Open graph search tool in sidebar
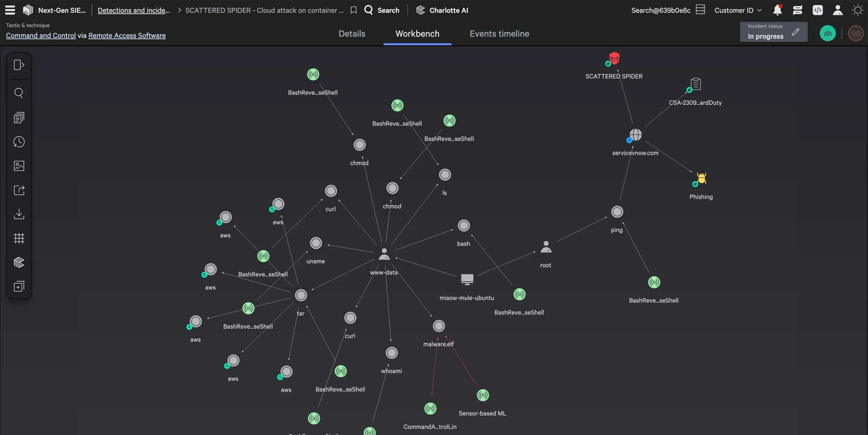 point(19,93)
